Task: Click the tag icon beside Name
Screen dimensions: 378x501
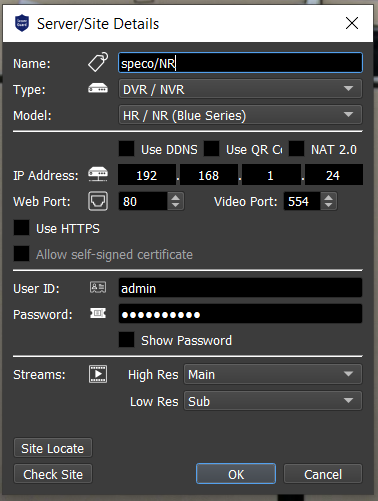Action: tap(98, 62)
